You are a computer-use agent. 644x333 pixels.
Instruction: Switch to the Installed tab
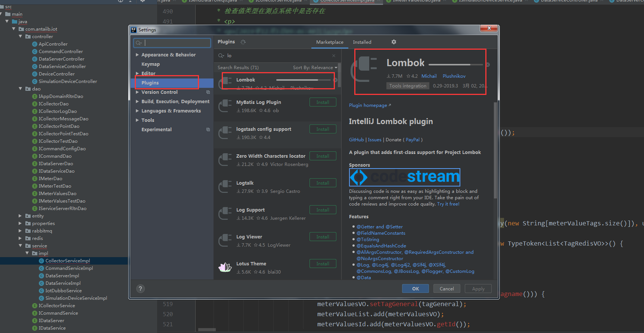(362, 42)
